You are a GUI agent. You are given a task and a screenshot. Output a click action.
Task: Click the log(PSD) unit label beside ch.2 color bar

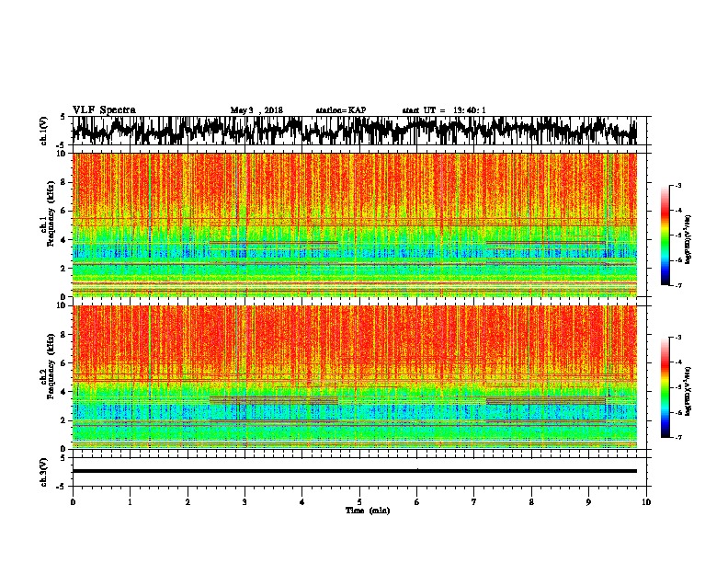click(688, 391)
